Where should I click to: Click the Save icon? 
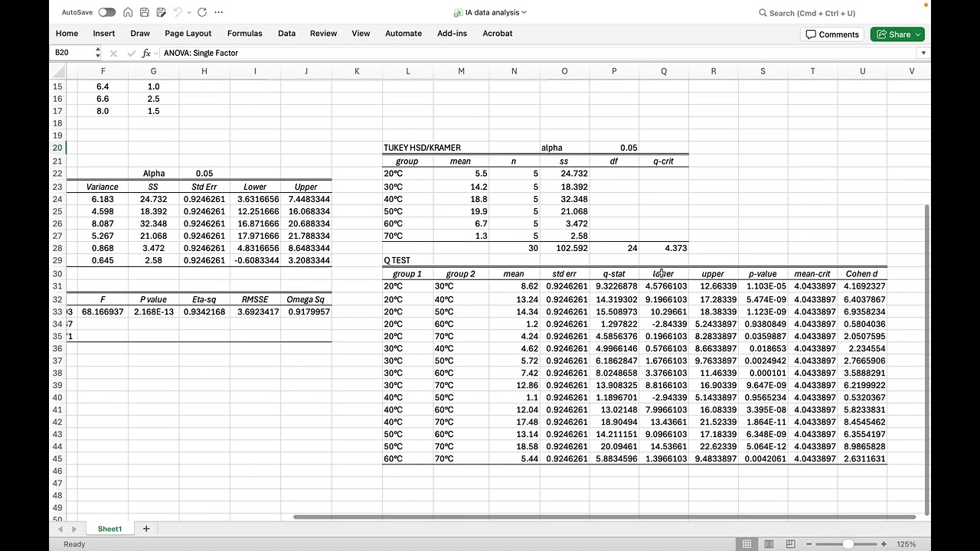point(145,12)
